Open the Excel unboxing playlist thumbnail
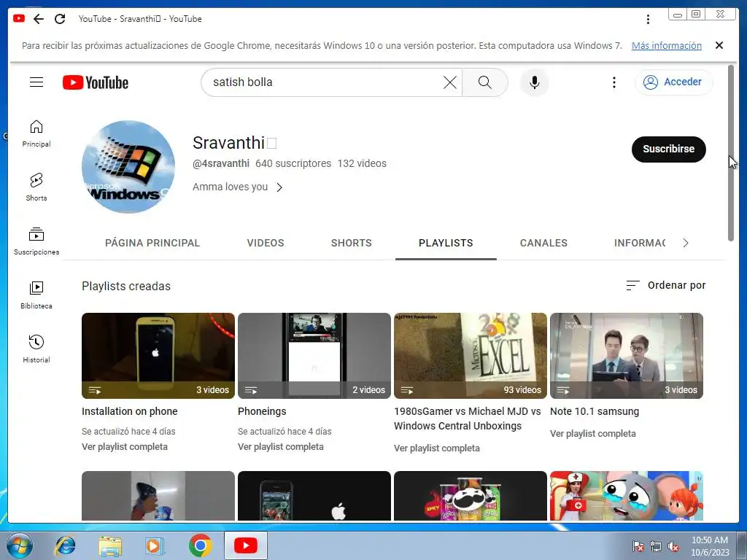Image resolution: width=747 pixels, height=560 pixels. 471,356
